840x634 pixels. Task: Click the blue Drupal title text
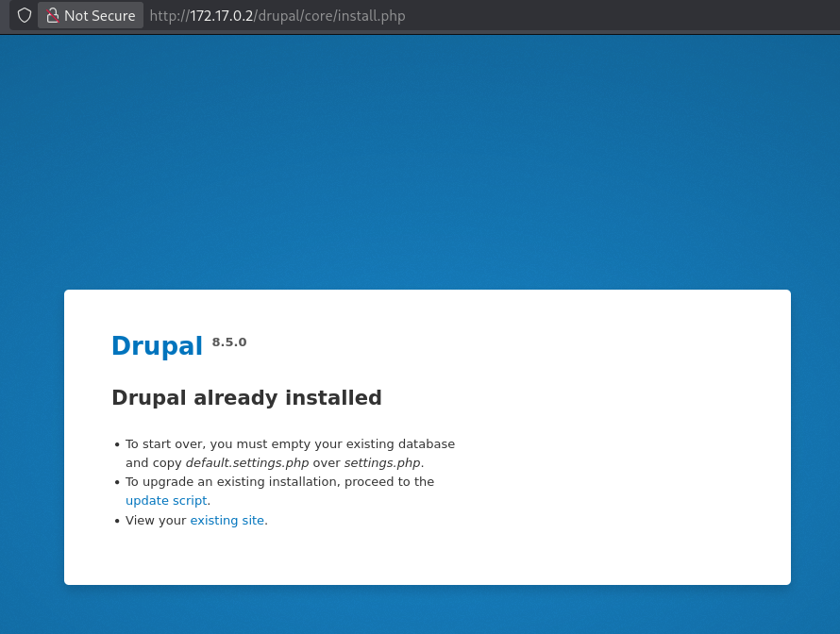point(157,346)
